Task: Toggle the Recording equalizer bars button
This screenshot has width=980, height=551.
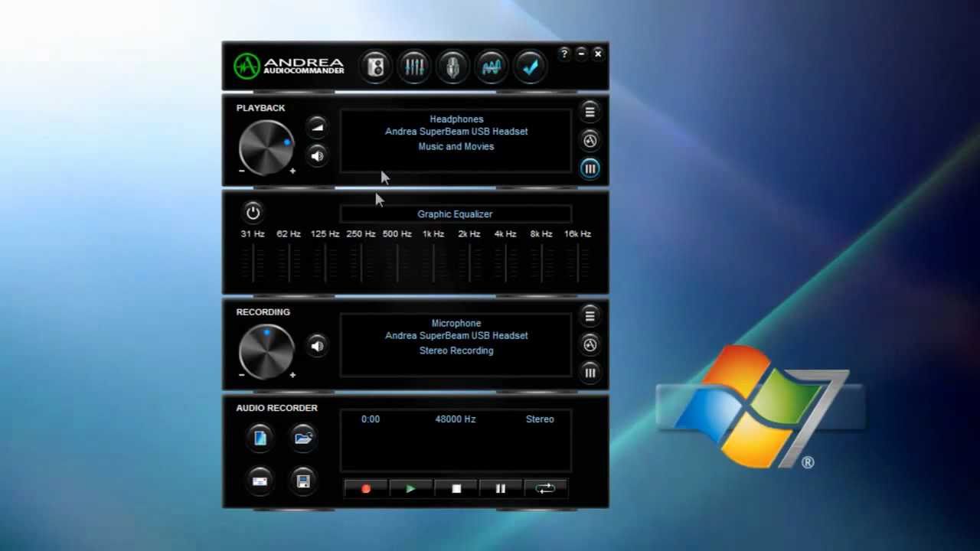Action: click(590, 373)
